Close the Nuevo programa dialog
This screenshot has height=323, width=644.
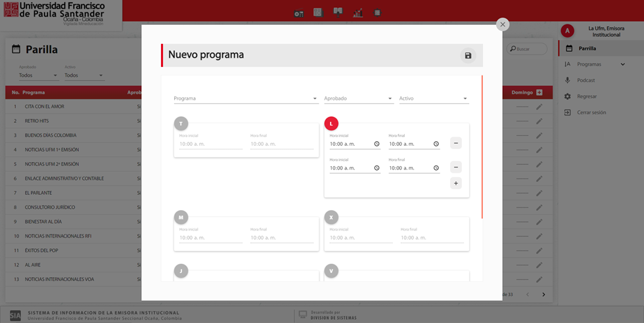click(x=503, y=24)
